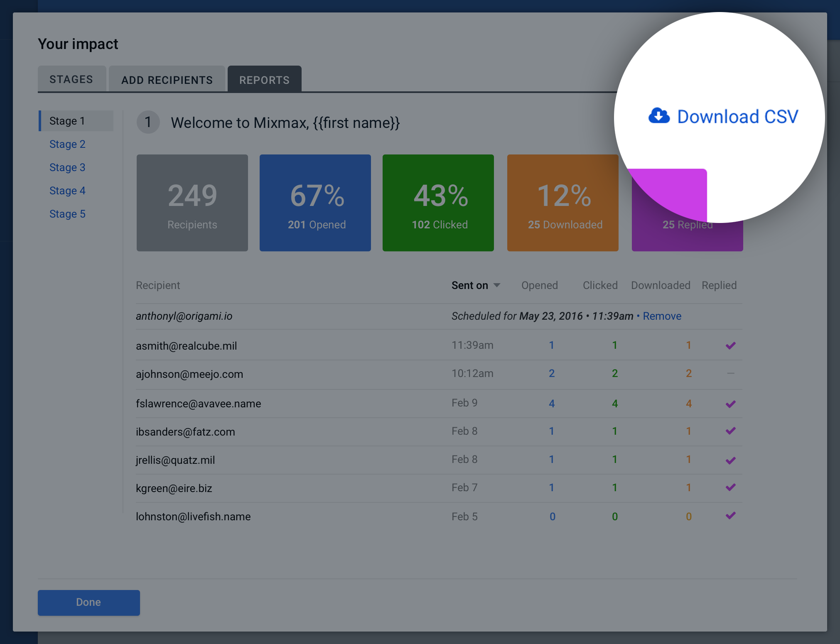Click replied checkmark for asmith@realcube.mil
Screen dimensions: 840x644
pos(731,345)
